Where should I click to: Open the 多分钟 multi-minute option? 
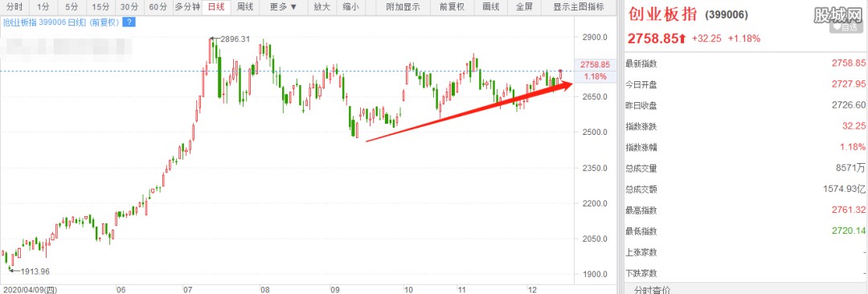coord(186,7)
